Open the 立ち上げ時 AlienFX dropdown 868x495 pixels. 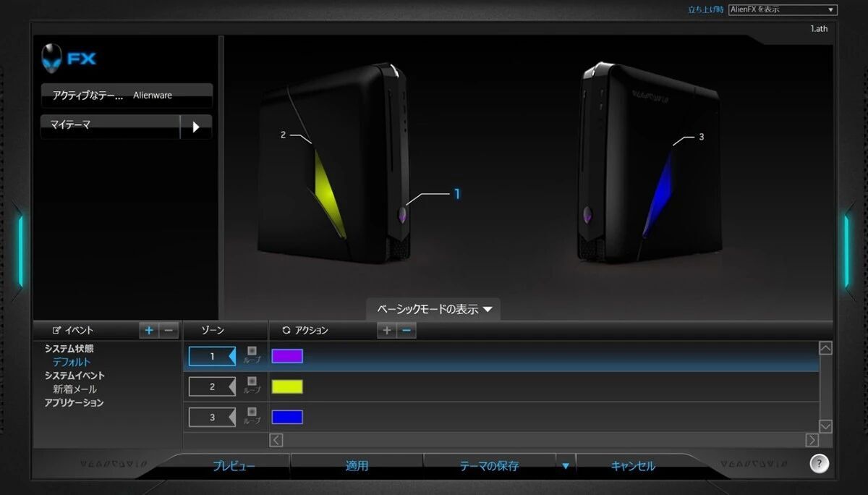coord(783,10)
